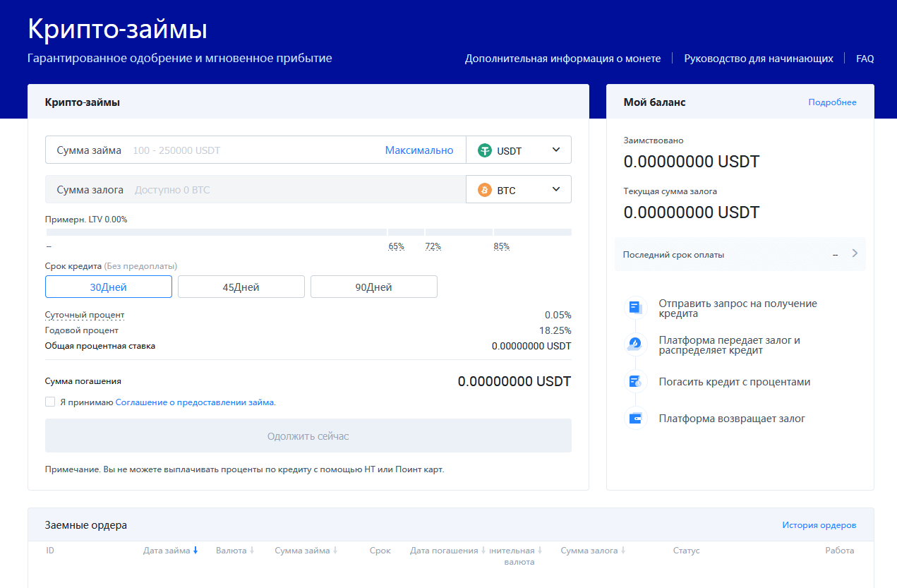Select the 30Дней loan term

tap(109, 287)
